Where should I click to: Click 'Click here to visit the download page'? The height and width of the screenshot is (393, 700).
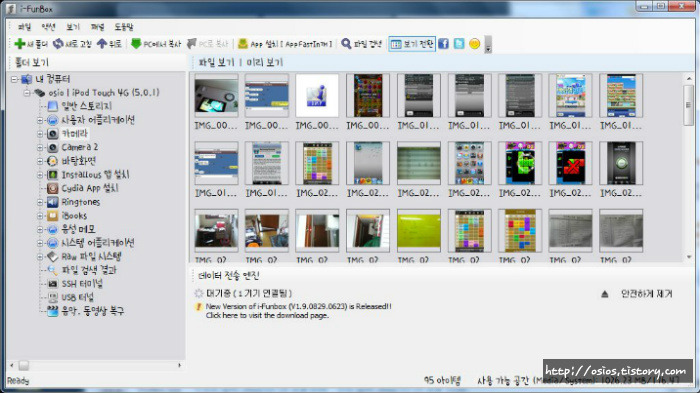pos(267,315)
